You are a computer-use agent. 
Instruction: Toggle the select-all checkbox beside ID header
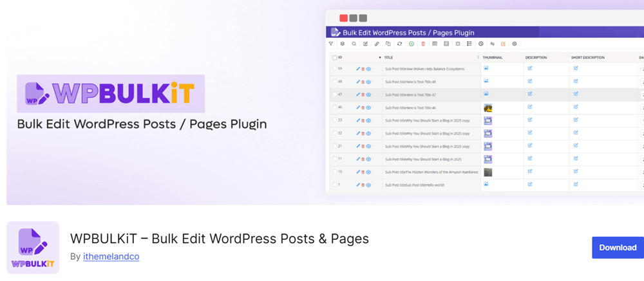pyautogui.click(x=334, y=58)
